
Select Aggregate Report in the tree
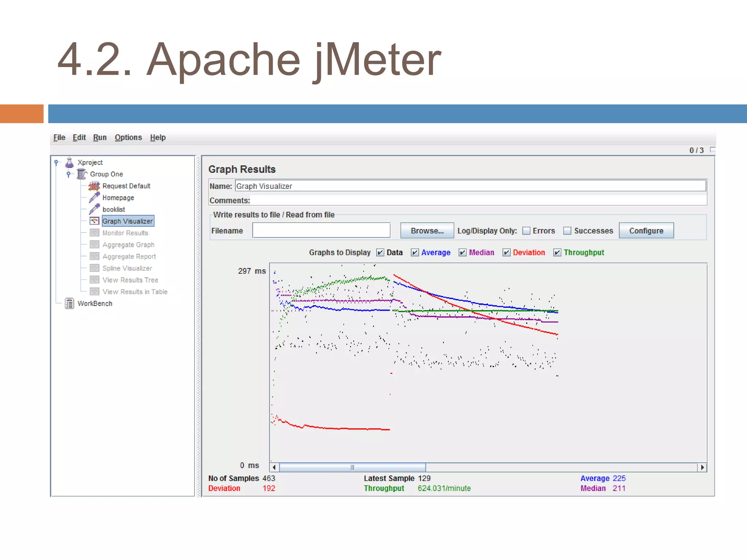point(129,256)
